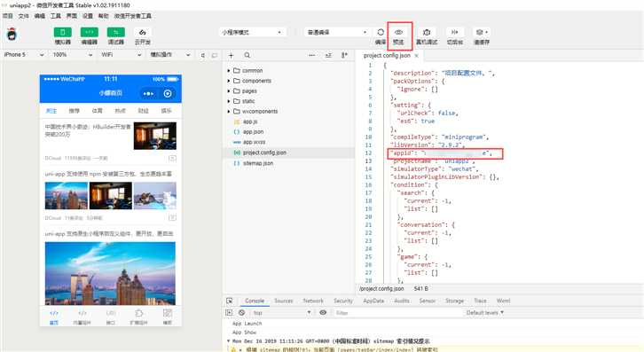Click the plus icon to add file
644x352 pixels.
click(x=231, y=55)
